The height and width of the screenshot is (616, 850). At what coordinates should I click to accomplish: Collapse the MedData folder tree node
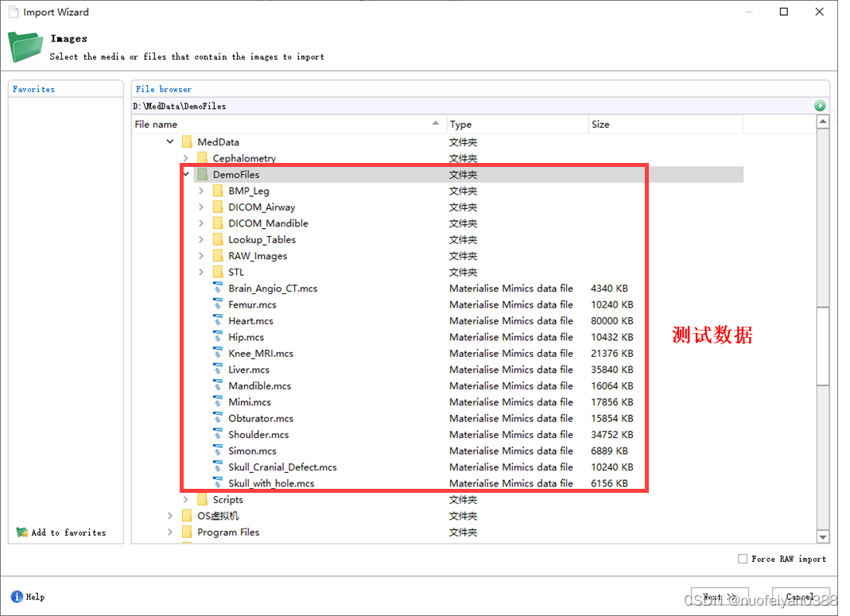[169, 141]
